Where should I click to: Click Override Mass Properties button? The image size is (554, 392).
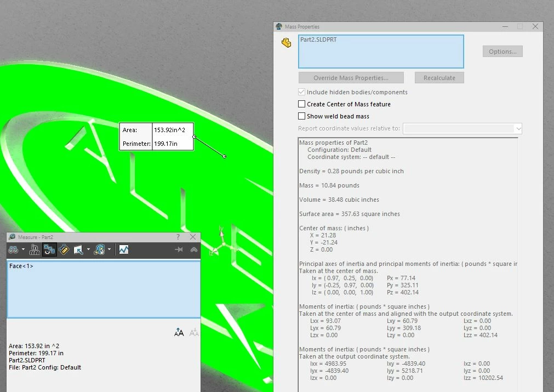351,78
